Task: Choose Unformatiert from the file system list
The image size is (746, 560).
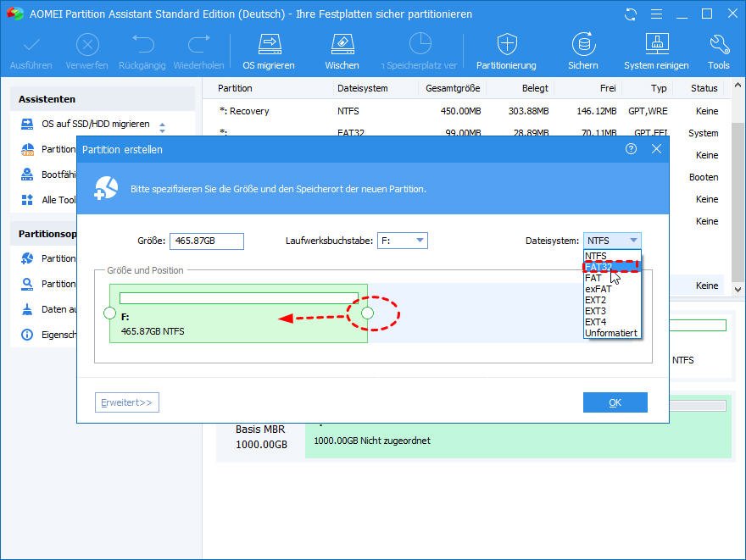Action: [x=612, y=333]
